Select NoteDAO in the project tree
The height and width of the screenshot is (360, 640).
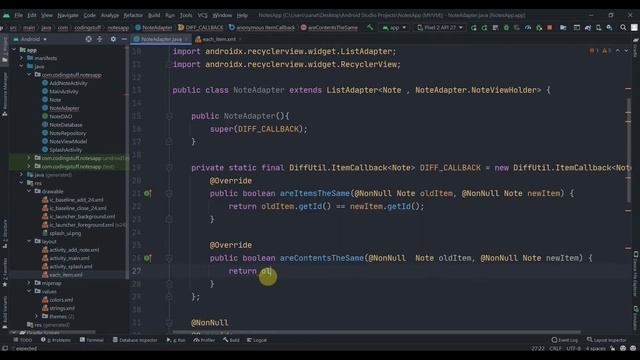[x=60, y=116]
